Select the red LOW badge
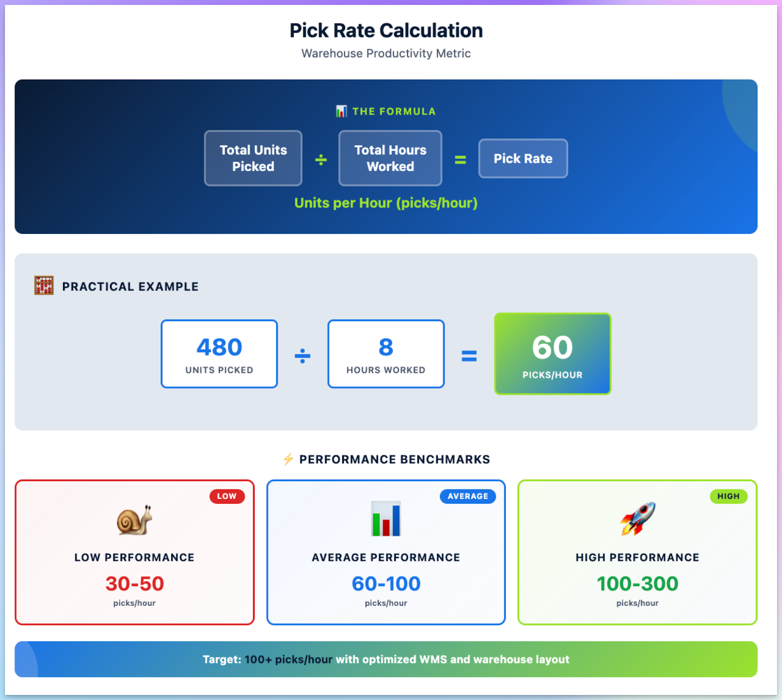Image resolution: width=782 pixels, height=700 pixels. (x=227, y=496)
